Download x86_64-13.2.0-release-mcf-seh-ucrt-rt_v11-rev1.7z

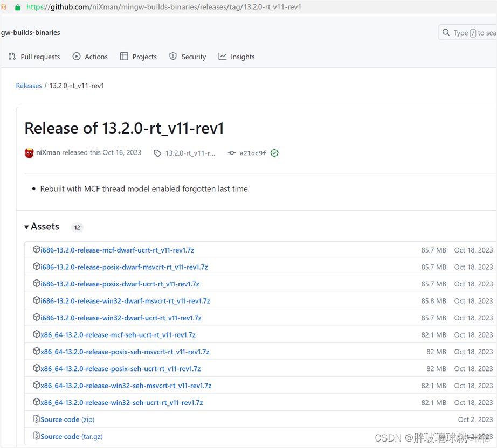(x=118, y=335)
